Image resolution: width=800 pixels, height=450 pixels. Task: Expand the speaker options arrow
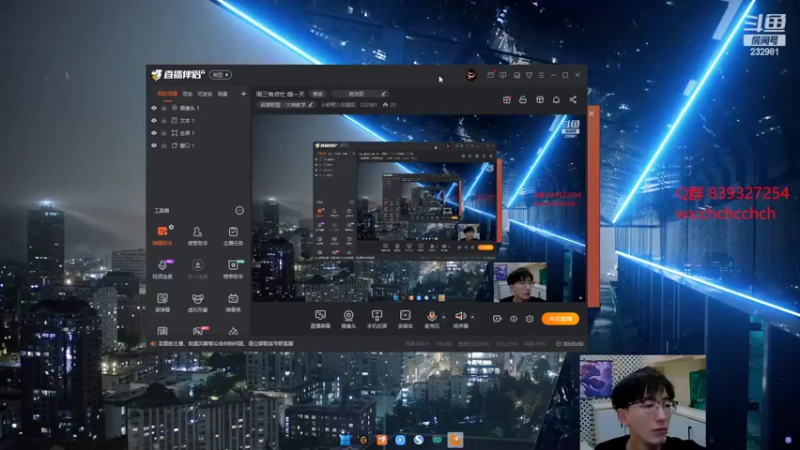pos(472,317)
